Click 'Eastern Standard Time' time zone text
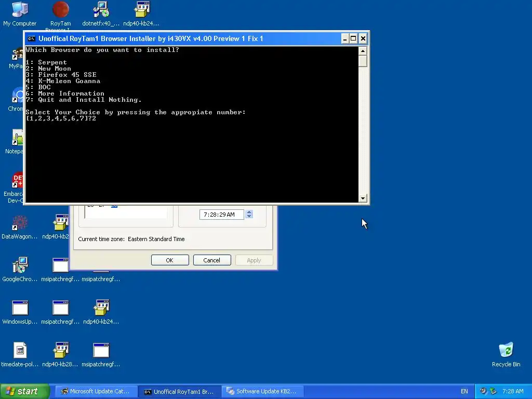 point(156,239)
